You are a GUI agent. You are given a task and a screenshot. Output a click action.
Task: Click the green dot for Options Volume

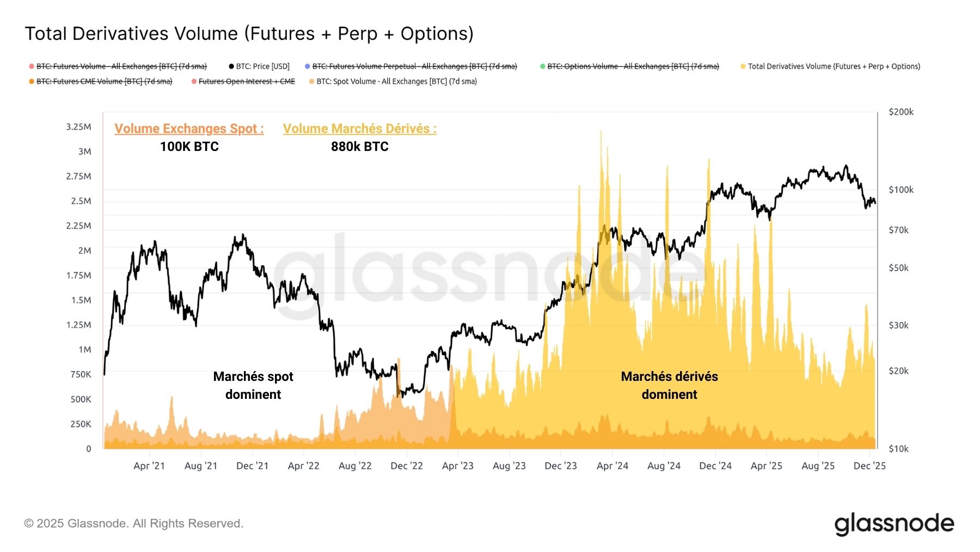[543, 66]
